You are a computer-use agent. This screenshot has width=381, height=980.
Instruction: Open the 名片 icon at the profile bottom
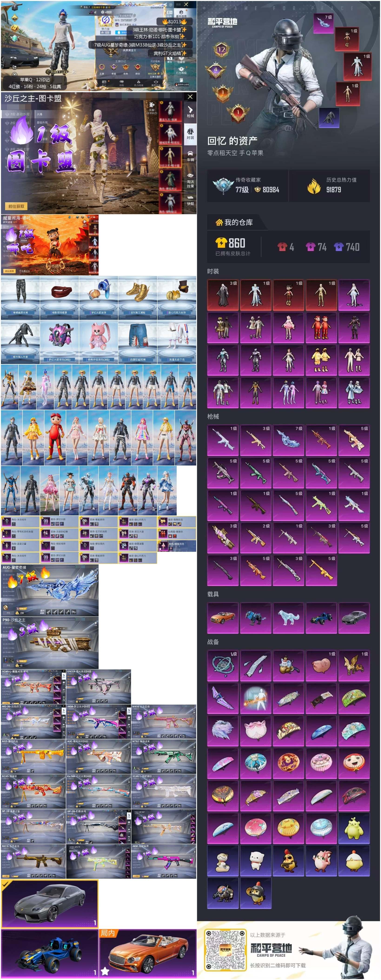[104, 83]
